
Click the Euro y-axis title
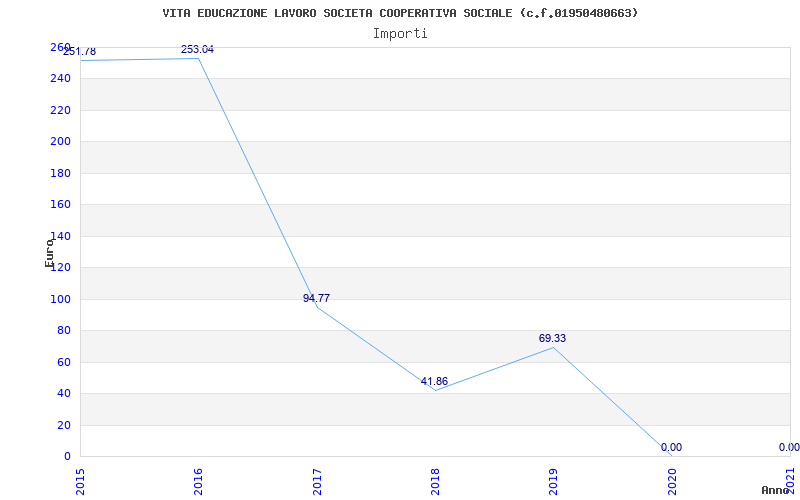[49, 254]
